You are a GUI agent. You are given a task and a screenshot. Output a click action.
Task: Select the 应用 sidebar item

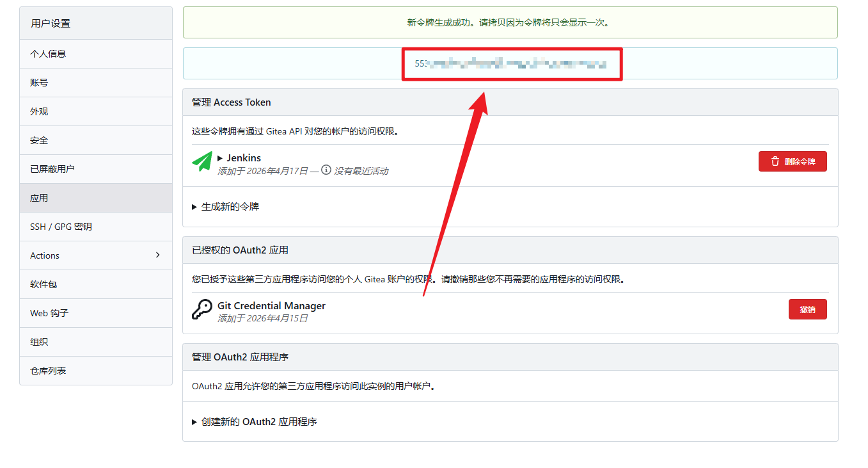tap(39, 198)
